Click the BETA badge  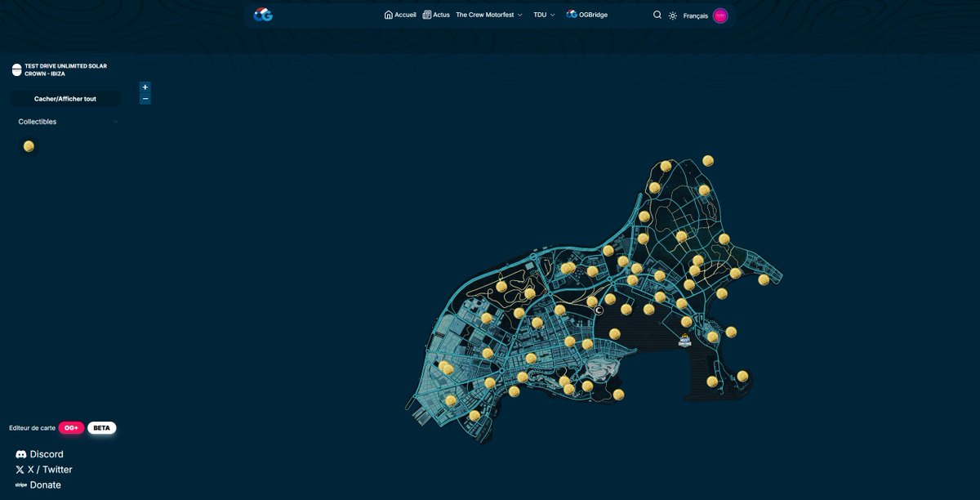tap(101, 427)
